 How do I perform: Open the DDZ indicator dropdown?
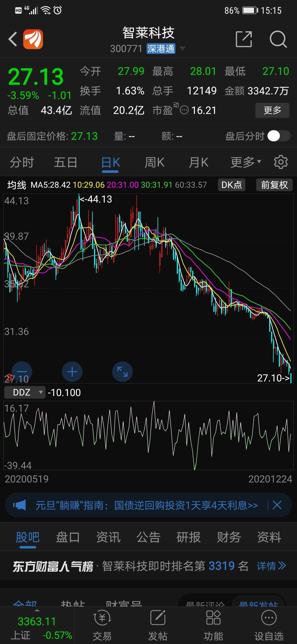click(25, 392)
